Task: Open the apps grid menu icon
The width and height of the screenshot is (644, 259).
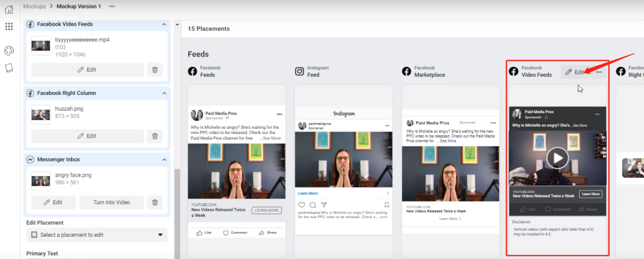Action: [x=9, y=26]
